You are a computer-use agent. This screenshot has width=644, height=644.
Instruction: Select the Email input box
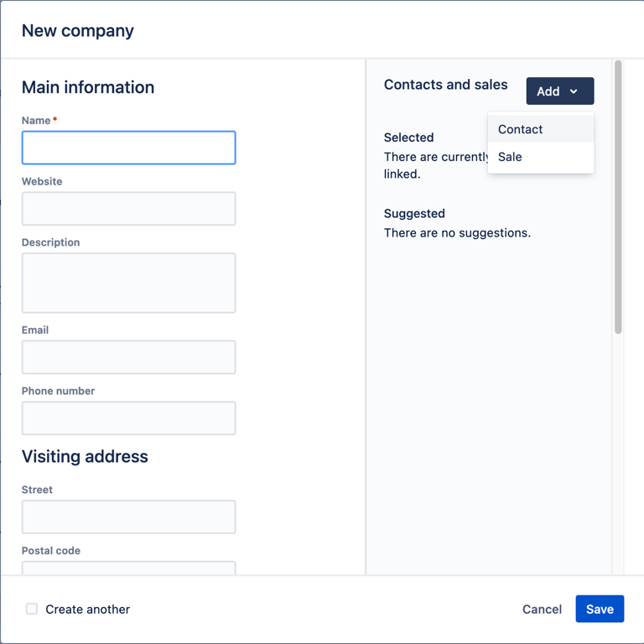pyautogui.click(x=128, y=357)
